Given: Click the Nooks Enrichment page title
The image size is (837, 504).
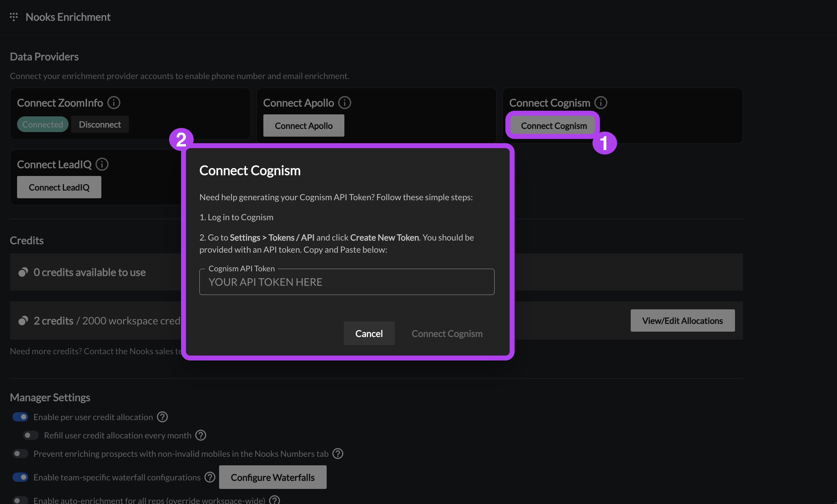Looking at the screenshot, I should pyautogui.click(x=68, y=17).
